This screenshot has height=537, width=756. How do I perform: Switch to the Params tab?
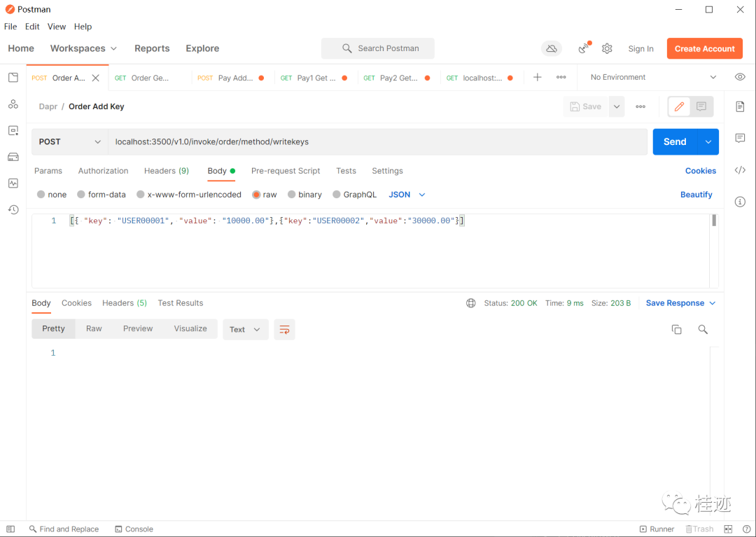pos(48,171)
